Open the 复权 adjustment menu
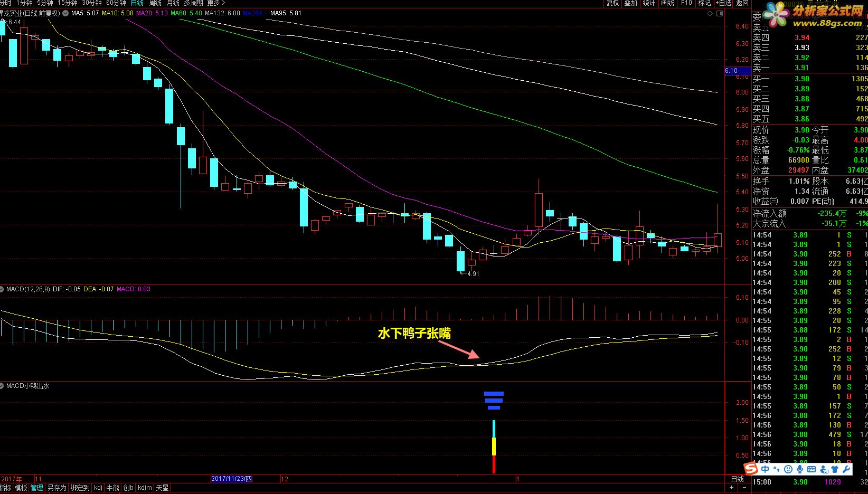Viewport: 868px width, 494px height. coord(612,3)
